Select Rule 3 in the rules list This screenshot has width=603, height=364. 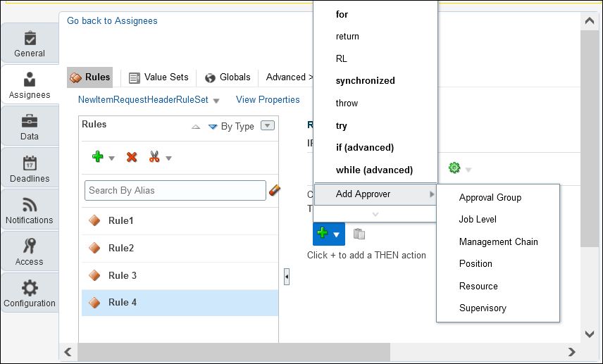pyautogui.click(x=180, y=275)
